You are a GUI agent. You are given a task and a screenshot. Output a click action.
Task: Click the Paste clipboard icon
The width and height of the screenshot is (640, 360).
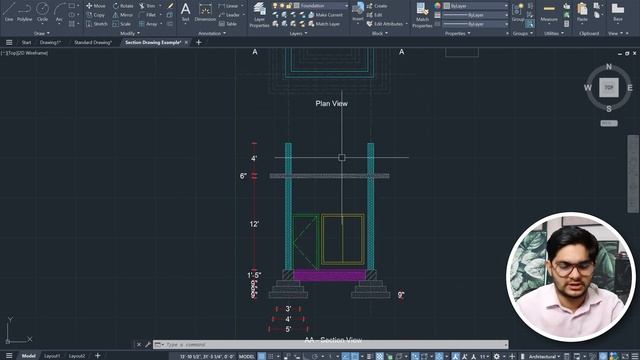pyautogui.click(x=582, y=12)
